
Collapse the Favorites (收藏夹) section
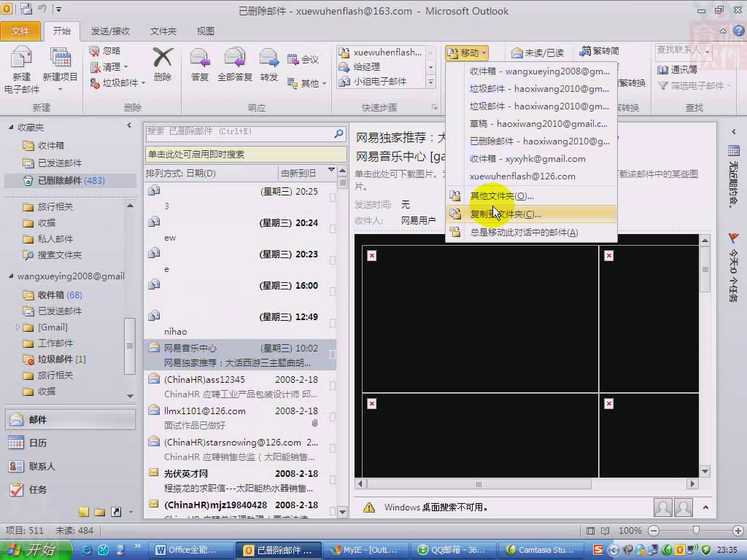pos(11,127)
